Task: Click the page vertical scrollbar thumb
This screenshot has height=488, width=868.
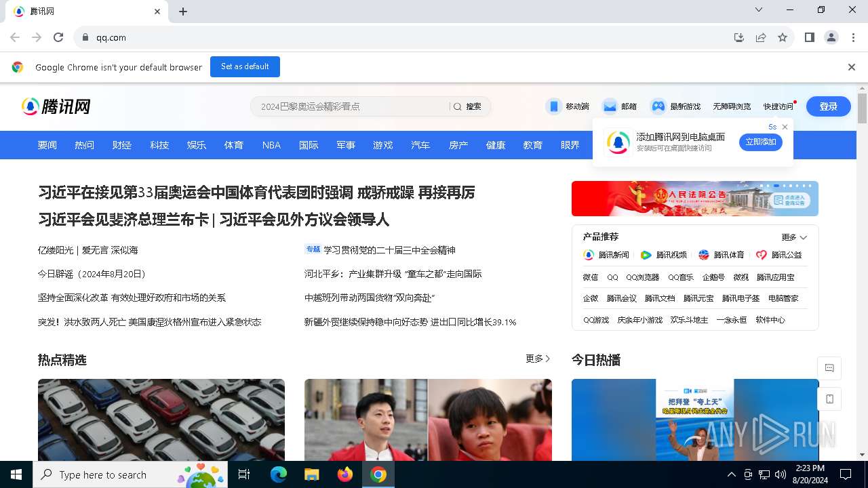Action: pos(862,108)
